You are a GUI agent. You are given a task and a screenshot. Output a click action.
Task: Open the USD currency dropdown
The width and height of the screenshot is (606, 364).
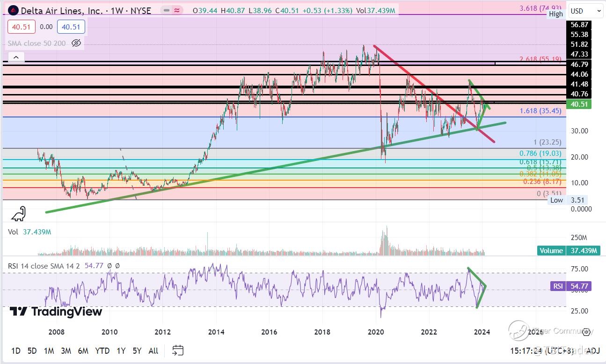(x=586, y=11)
